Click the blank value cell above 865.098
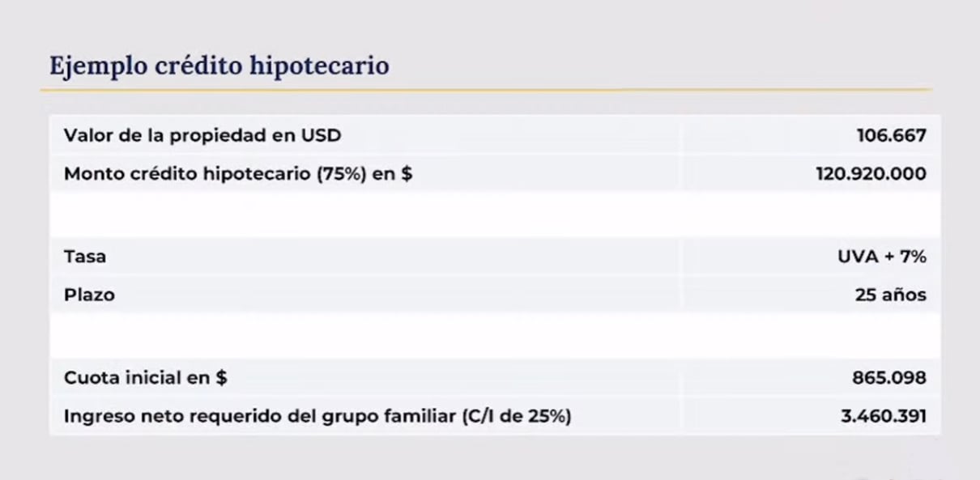The image size is (980, 480). click(812, 336)
